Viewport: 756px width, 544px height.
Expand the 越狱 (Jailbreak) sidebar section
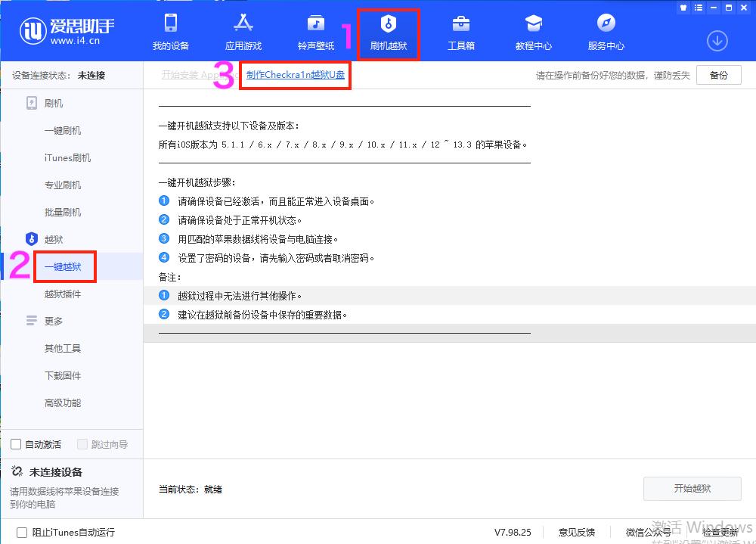(54, 238)
